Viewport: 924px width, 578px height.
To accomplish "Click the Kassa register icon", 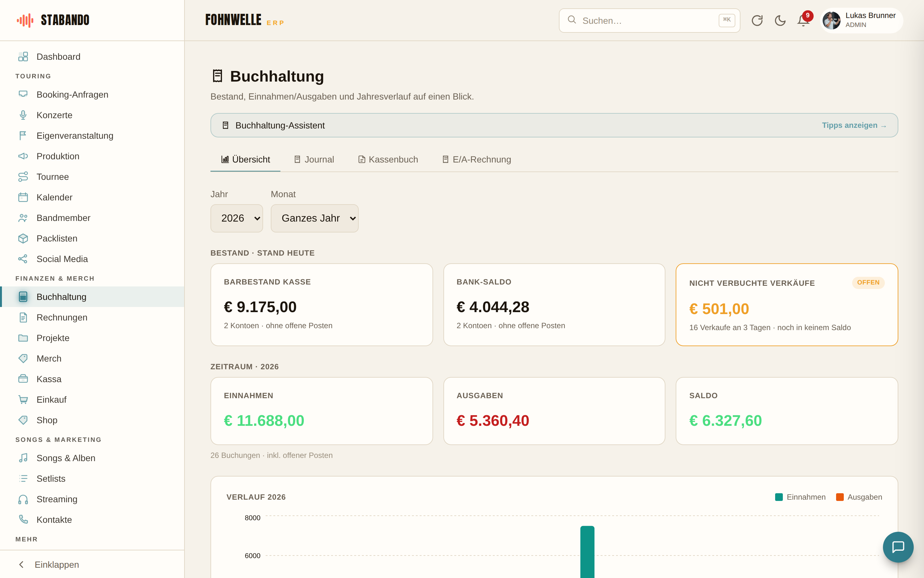I will (23, 379).
